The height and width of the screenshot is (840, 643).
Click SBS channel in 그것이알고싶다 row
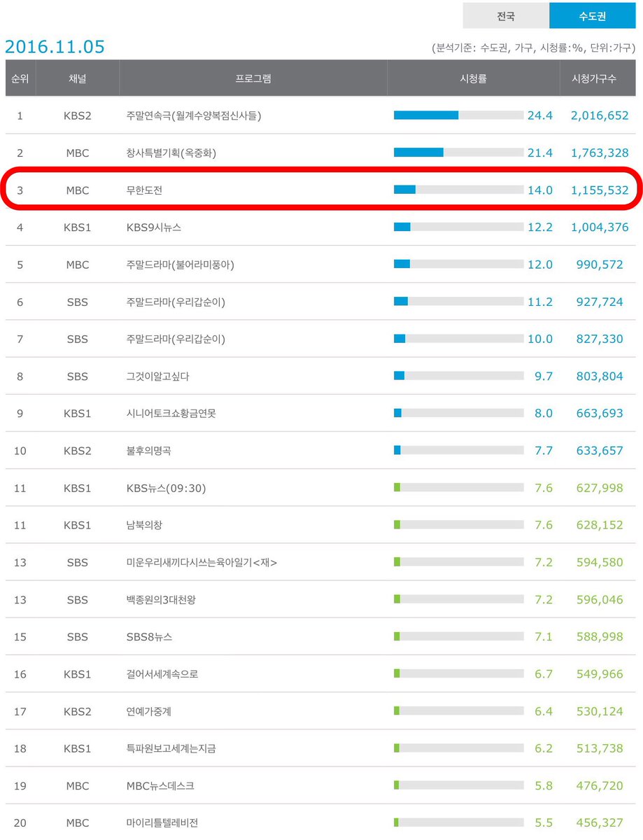click(x=77, y=376)
